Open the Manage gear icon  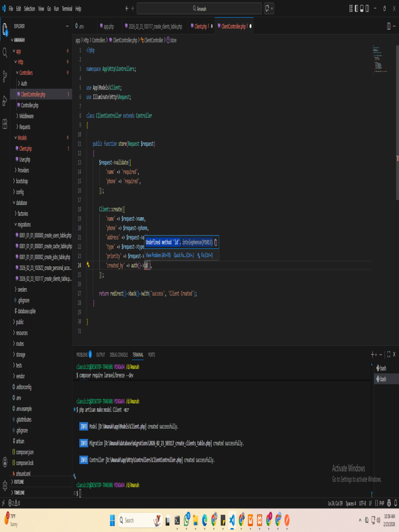point(5,484)
